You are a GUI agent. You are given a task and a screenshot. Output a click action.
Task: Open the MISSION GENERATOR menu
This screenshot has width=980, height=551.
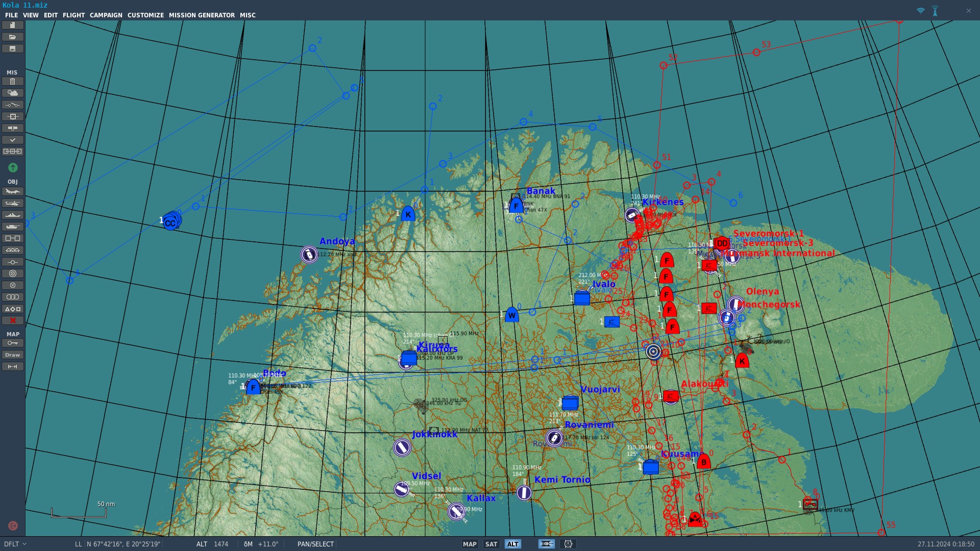tap(202, 15)
